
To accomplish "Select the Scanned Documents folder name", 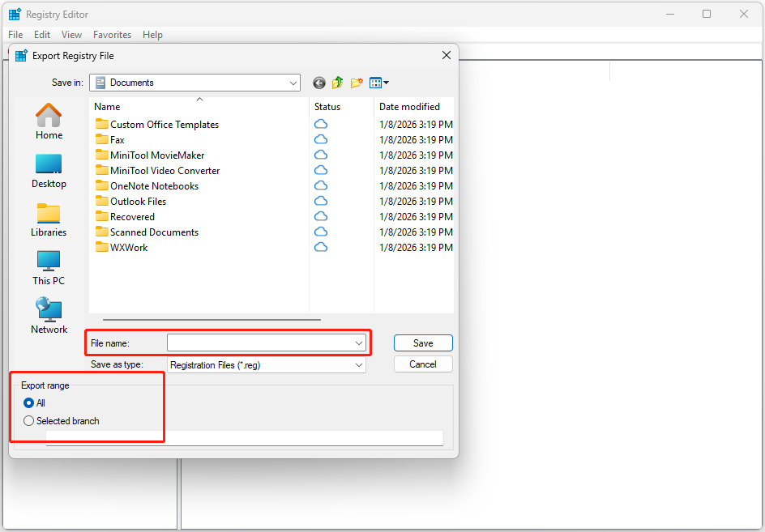I will 154,232.
